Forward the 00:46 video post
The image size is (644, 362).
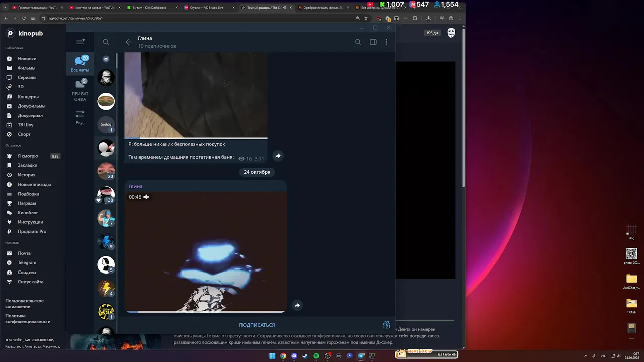pyautogui.click(x=297, y=305)
